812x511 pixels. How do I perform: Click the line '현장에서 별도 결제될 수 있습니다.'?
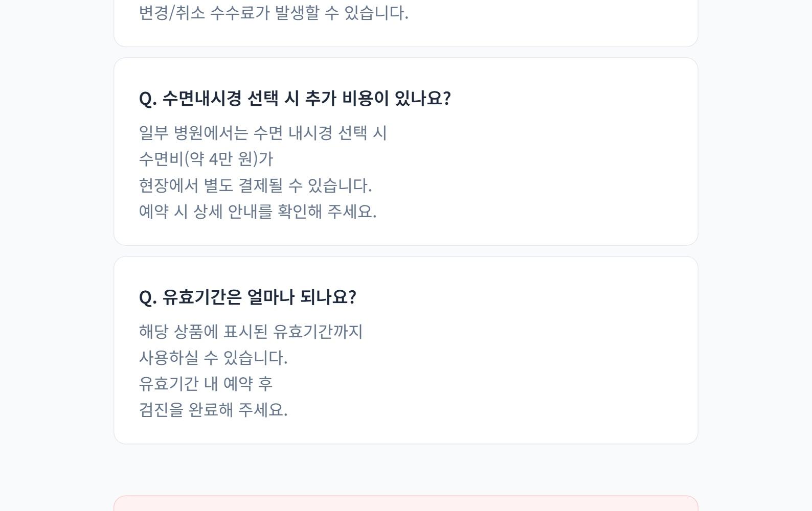[255, 185]
